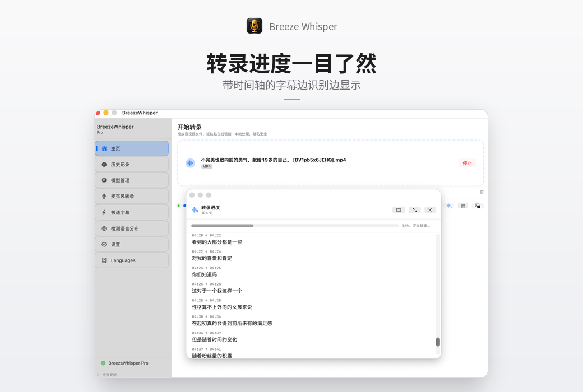
Task: Click the Breeze Whisper microphone logo
Action: pyautogui.click(x=255, y=26)
